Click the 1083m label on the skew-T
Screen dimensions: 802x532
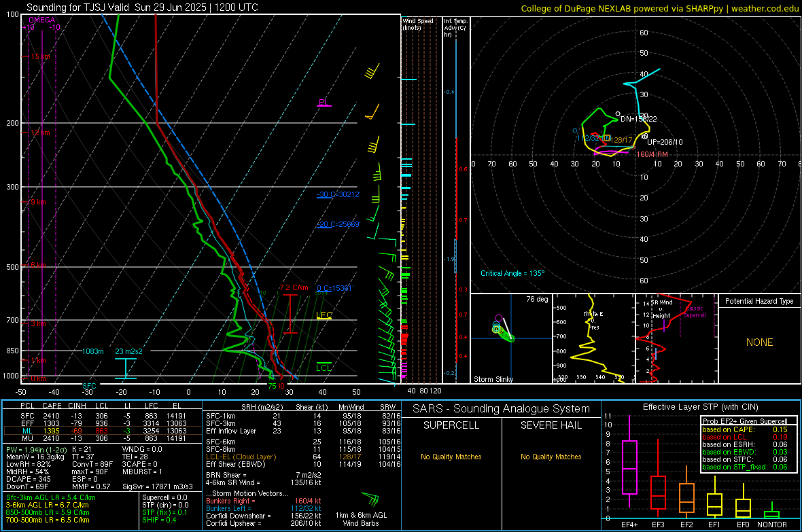tap(92, 351)
